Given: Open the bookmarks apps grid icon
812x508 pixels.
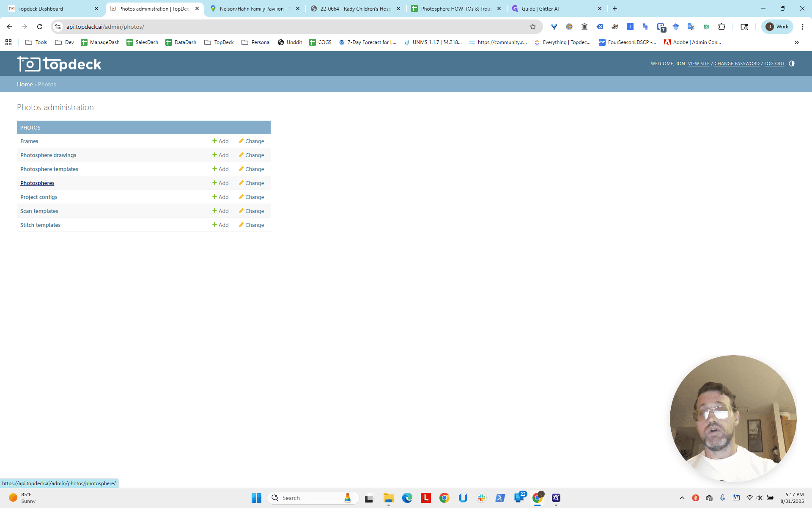Looking at the screenshot, I should [x=8, y=42].
